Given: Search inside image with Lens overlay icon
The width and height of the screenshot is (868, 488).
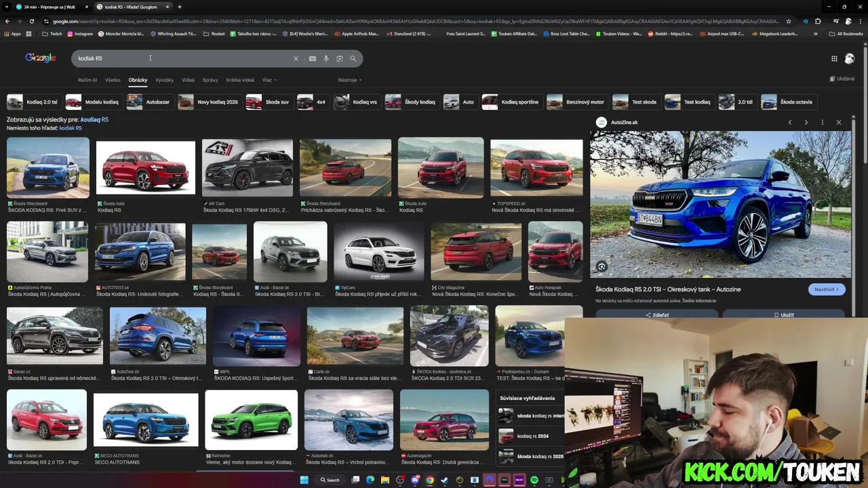Looking at the screenshot, I should [x=601, y=267].
